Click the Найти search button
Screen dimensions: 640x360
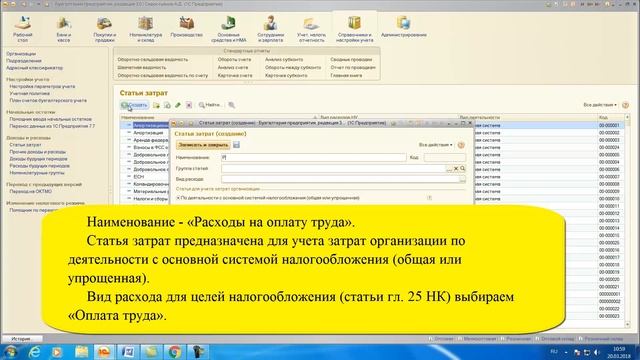[x=210, y=105]
